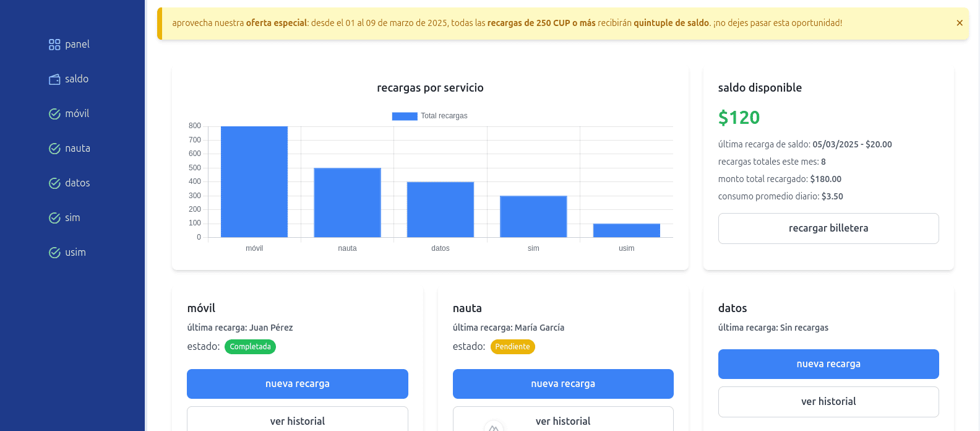Click the móvil checkmark icon in sidebar

[x=54, y=114]
